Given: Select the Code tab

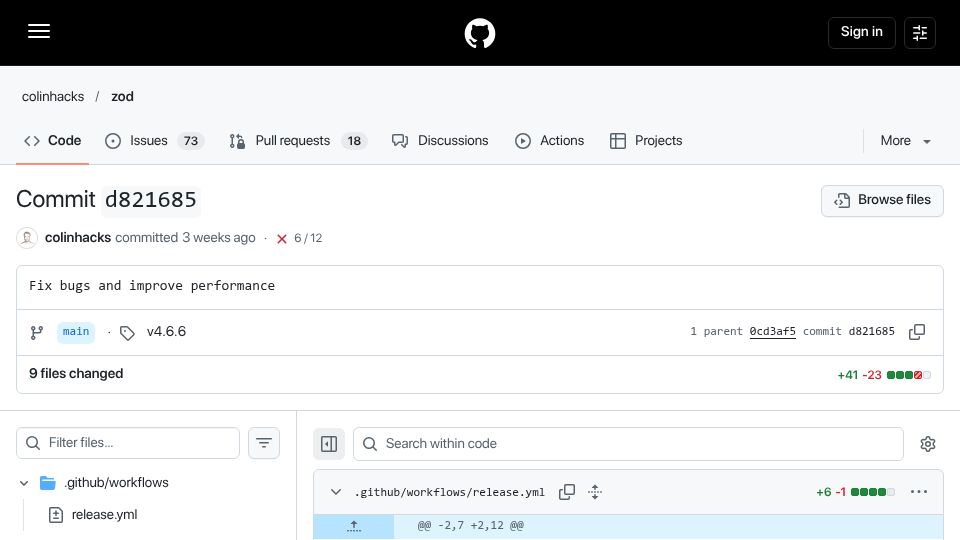Looking at the screenshot, I should pos(53,141).
